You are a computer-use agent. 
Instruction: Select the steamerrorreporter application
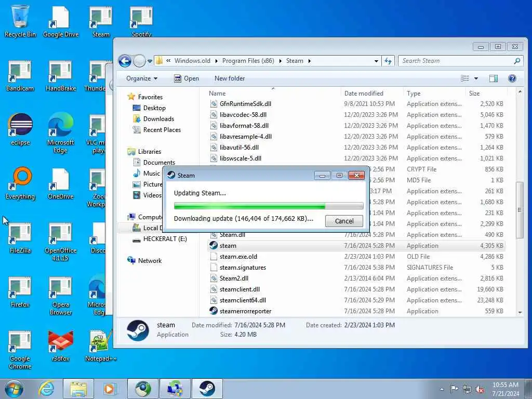pos(245,311)
